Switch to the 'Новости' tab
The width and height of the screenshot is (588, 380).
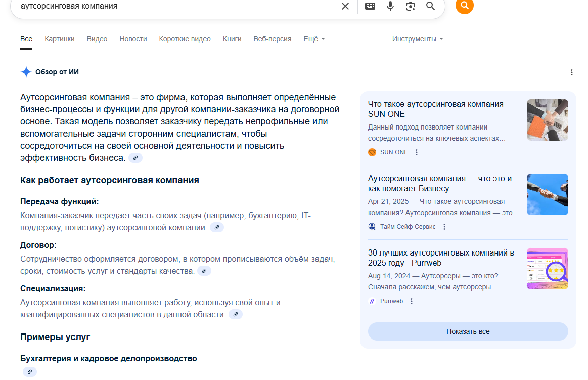(133, 39)
